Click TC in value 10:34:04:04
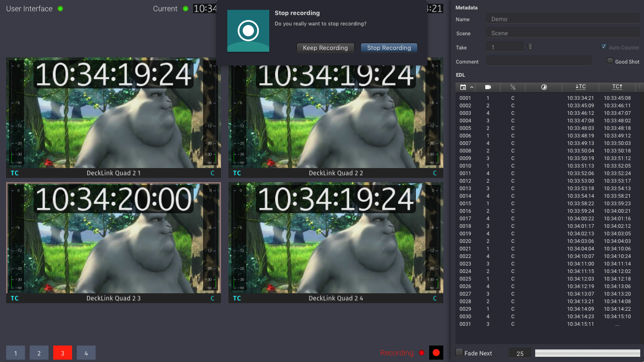 (x=580, y=249)
